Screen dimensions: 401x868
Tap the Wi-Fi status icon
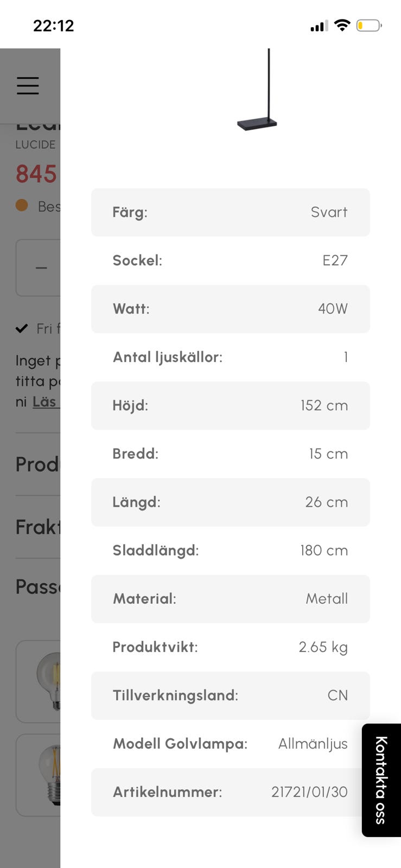point(342,25)
